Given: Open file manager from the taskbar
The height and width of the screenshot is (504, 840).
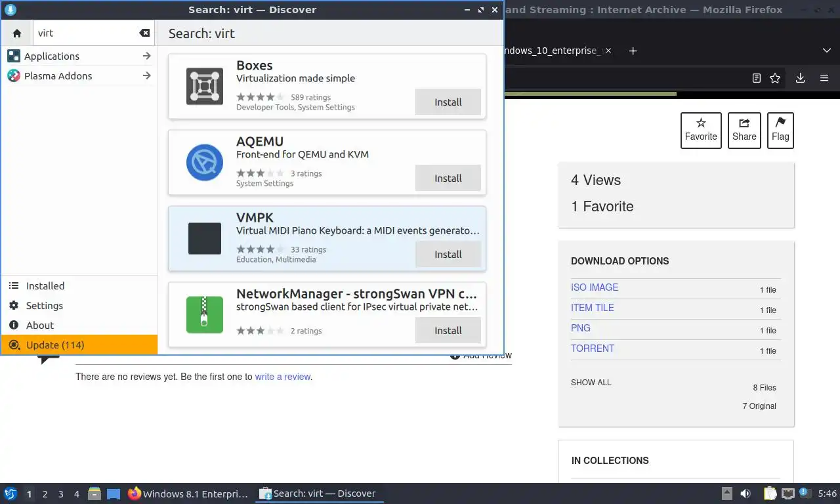Looking at the screenshot, I should (94, 493).
